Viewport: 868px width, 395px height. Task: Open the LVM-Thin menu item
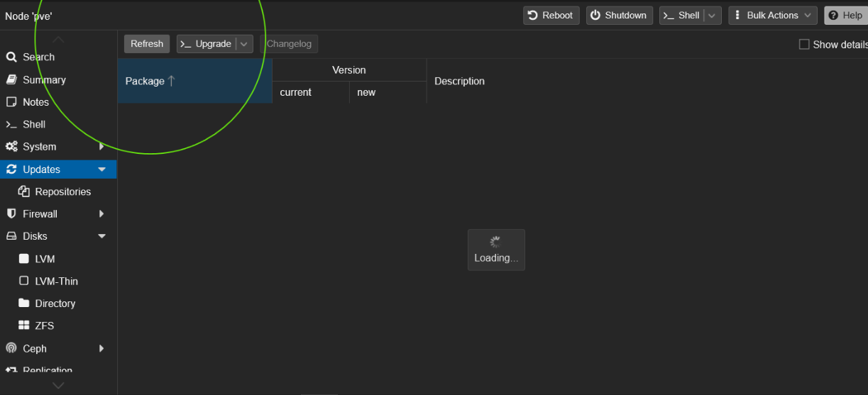coord(58,281)
